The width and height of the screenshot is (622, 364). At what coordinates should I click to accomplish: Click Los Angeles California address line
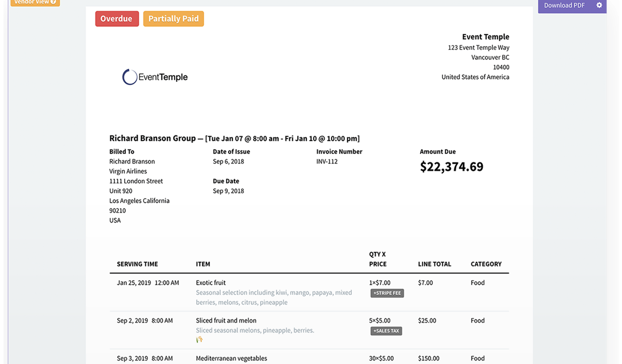(x=139, y=200)
